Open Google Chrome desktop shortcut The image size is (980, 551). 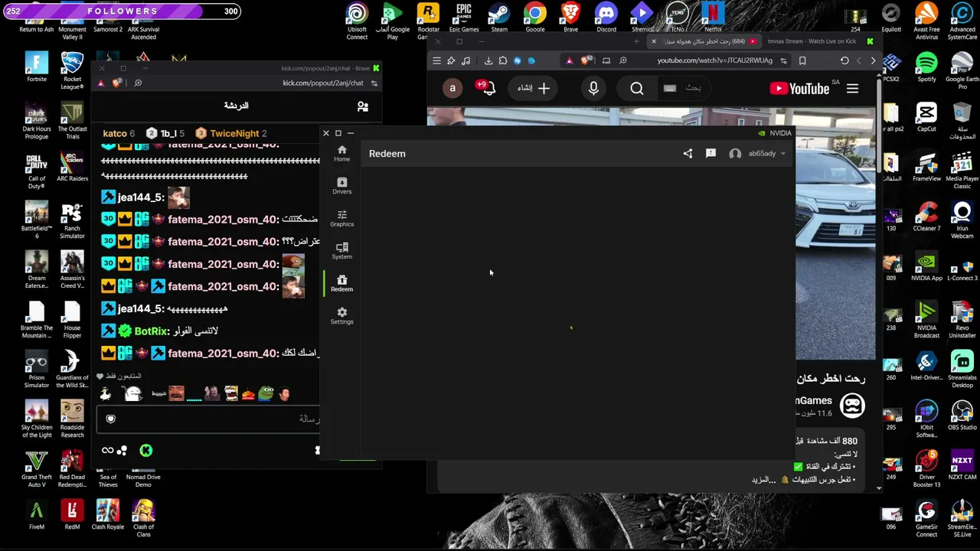[535, 18]
